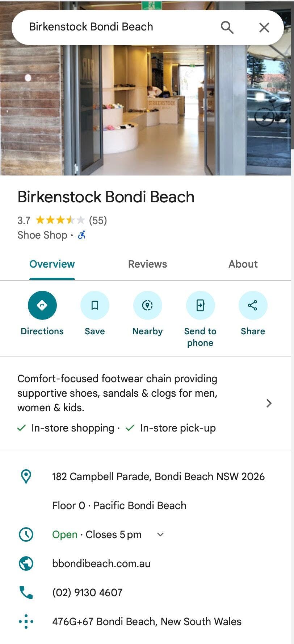
Task: Copy address 182 Campbell Parade
Action: point(158,476)
